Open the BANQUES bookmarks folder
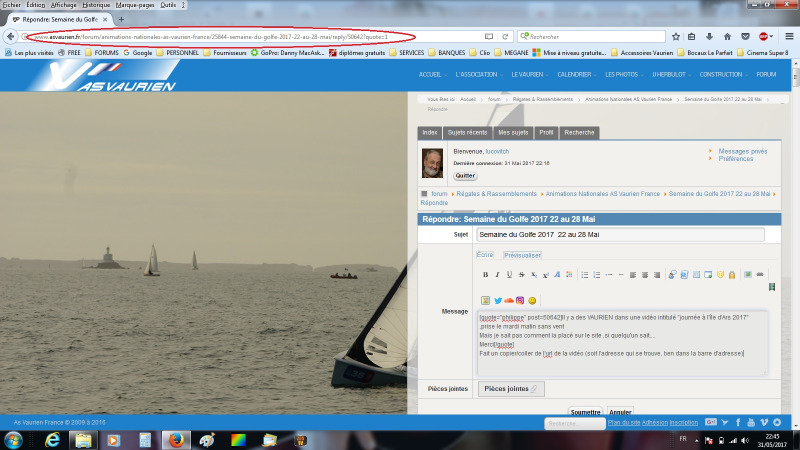Image resolution: width=800 pixels, height=450 pixels. point(447,53)
